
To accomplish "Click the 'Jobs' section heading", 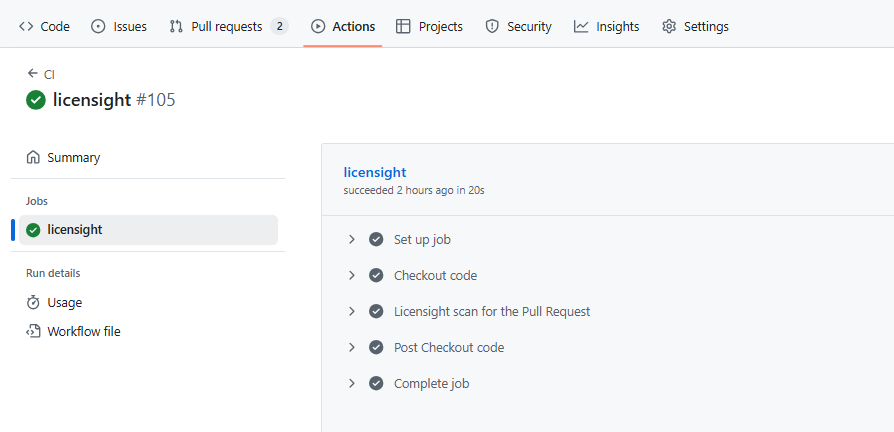I will (x=37, y=201).
